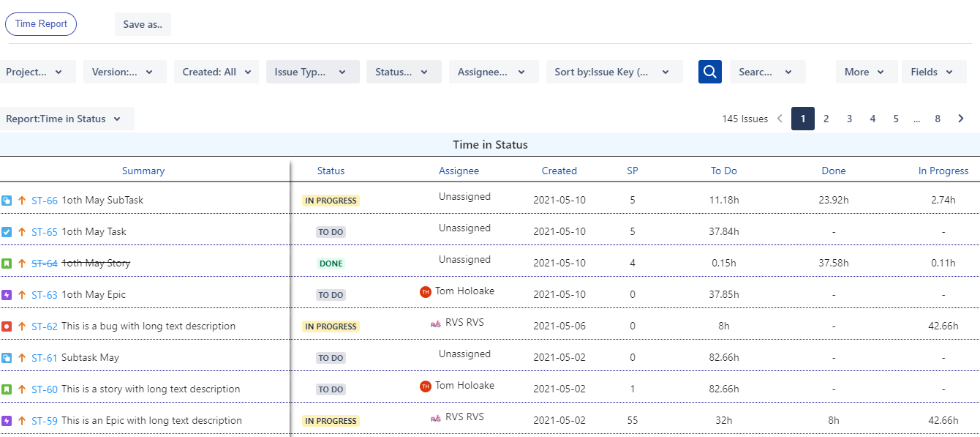This screenshot has height=437, width=980.
Task: Open the ST-62 issue link
Action: [x=45, y=326]
